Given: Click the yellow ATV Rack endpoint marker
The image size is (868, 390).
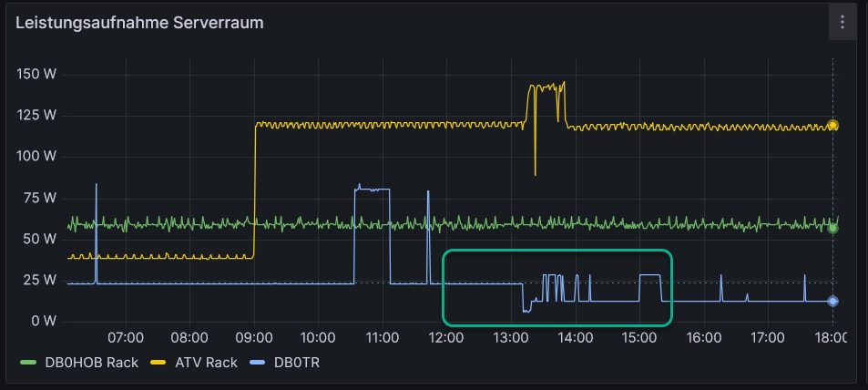Looking at the screenshot, I should coord(832,125).
